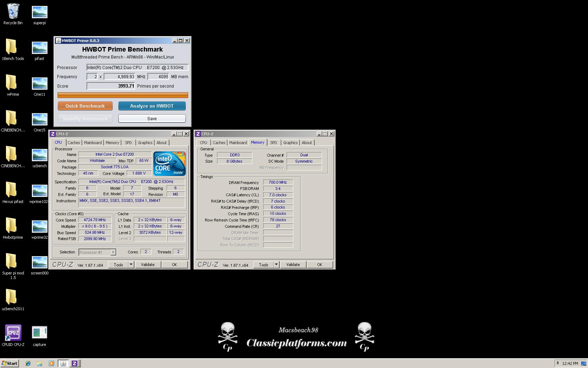Click Validate in the left CPU-Z window
Viewport: 588px width, 368px height.
coord(148,265)
